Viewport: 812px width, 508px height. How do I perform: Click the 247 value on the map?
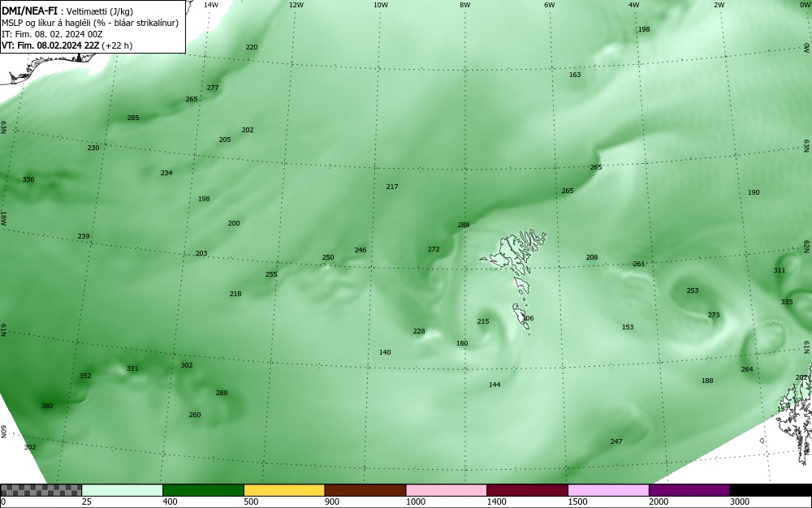(x=616, y=441)
